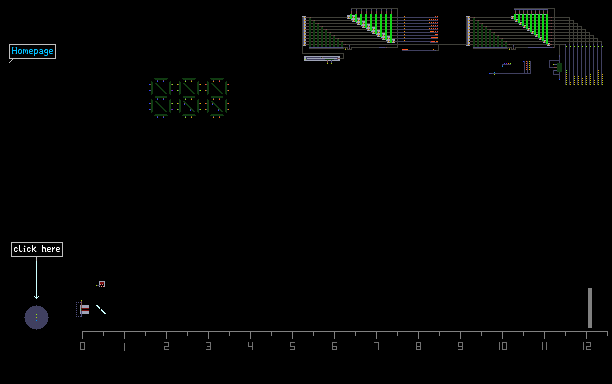The height and width of the screenshot is (384, 612).
Task: Click ruler mark 10
Action: [503, 346]
